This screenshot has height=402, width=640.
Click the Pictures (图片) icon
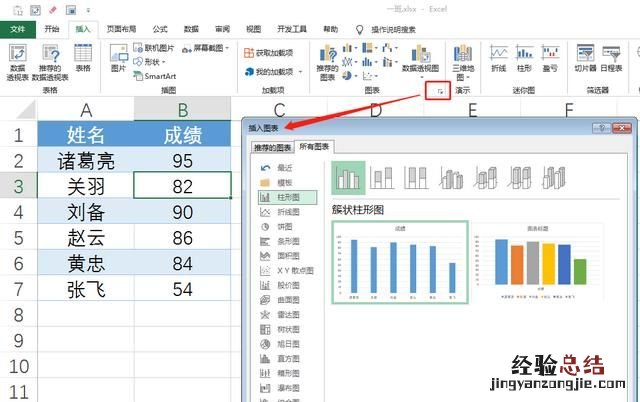click(x=119, y=58)
